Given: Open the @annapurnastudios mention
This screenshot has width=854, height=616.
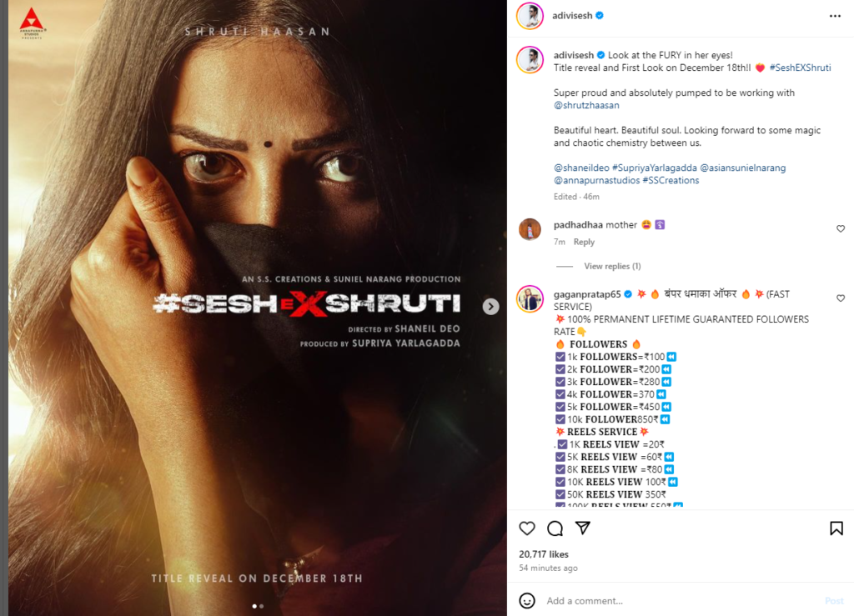Looking at the screenshot, I should tap(597, 180).
